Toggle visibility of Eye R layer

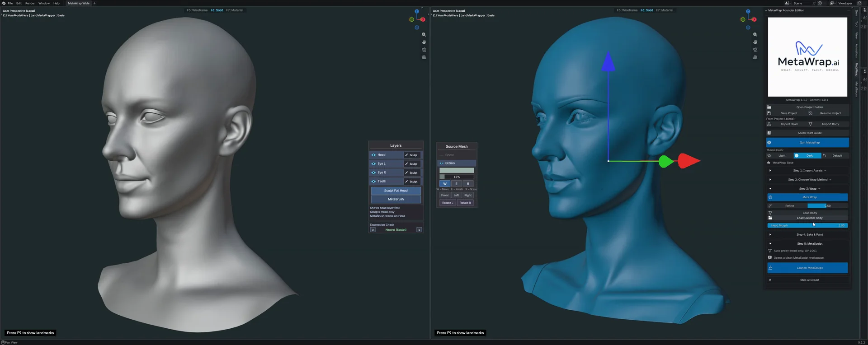[x=373, y=172]
